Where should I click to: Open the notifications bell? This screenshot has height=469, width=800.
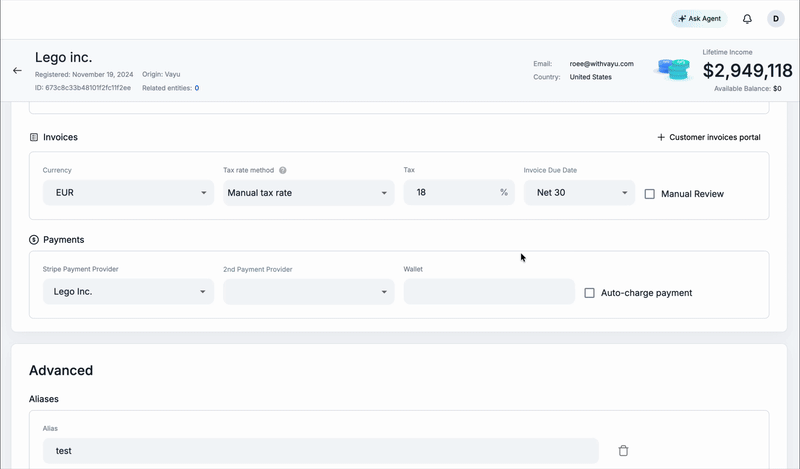[x=747, y=19]
